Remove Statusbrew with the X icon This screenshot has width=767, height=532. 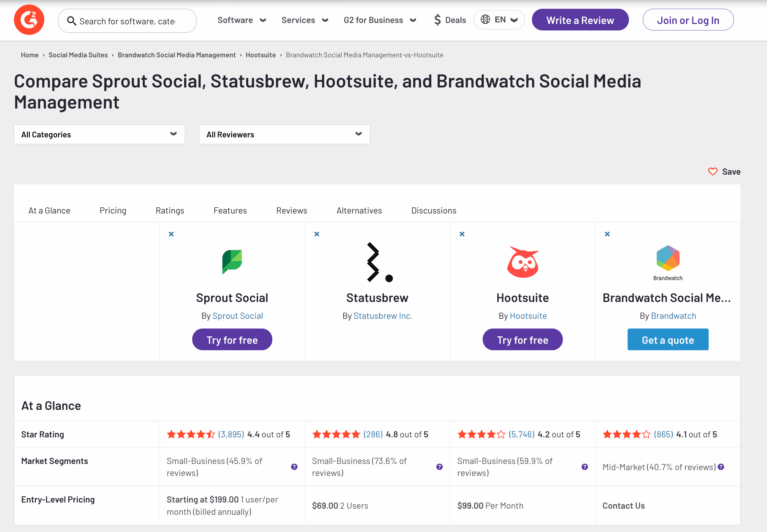coord(316,234)
